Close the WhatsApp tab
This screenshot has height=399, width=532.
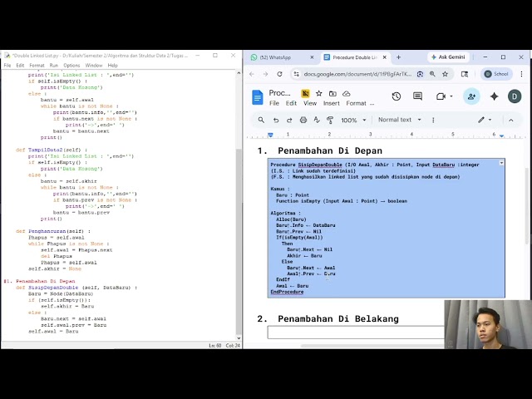click(312, 57)
